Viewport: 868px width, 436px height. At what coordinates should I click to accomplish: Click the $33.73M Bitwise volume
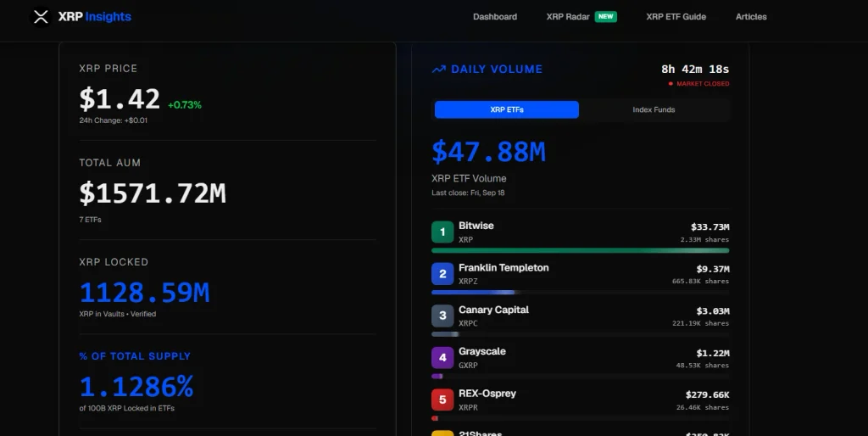point(709,227)
